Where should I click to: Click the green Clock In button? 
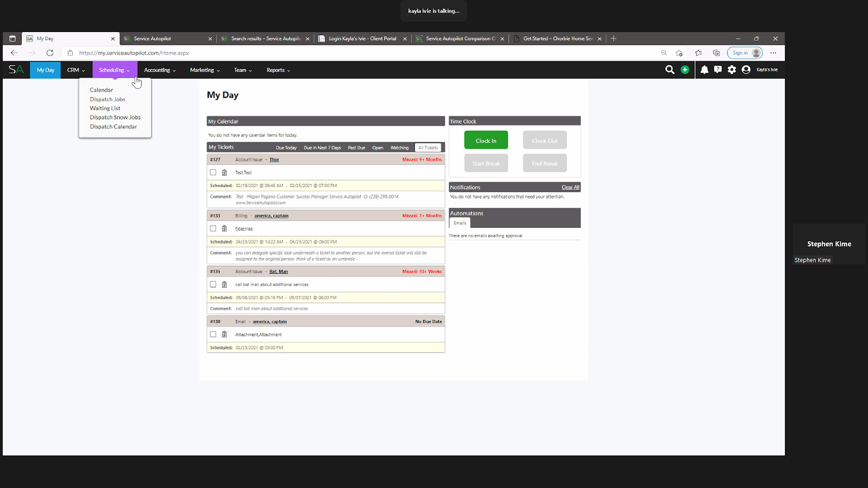(486, 140)
